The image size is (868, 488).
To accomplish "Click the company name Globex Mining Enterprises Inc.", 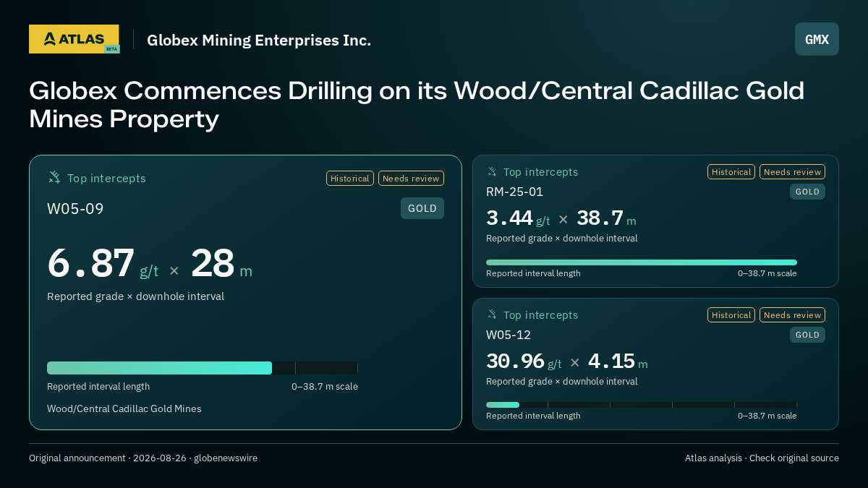I will coord(259,40).
